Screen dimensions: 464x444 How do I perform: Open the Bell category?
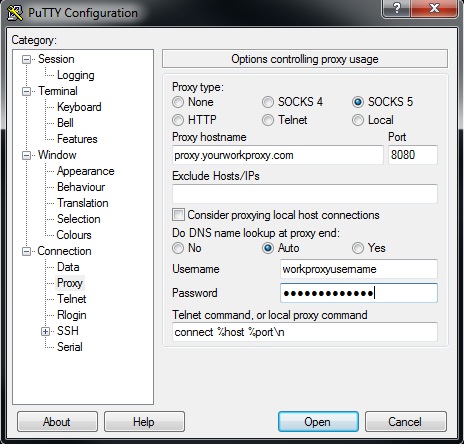(65, 123)
